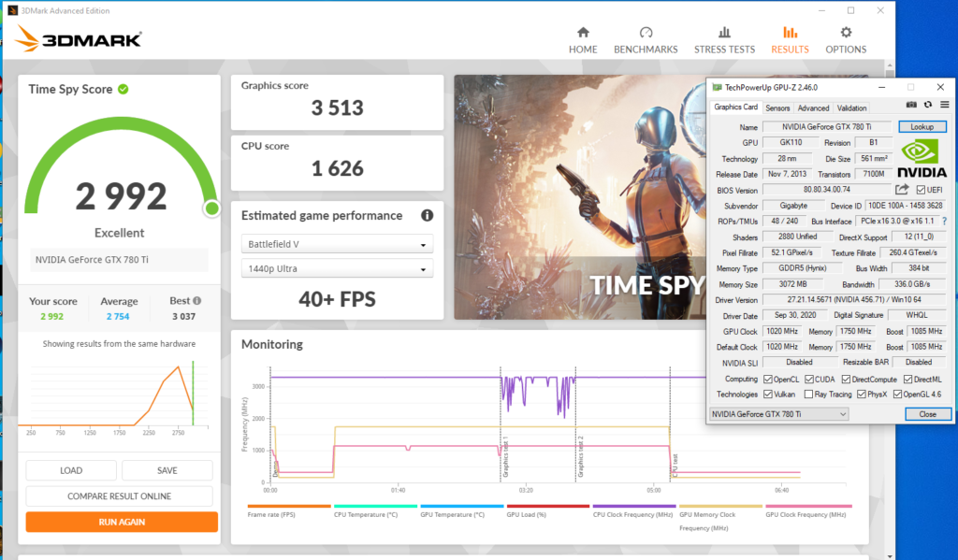
Task: Open the STRESS TESTS section
Action: pyautogui.click(x=725, y=40)
